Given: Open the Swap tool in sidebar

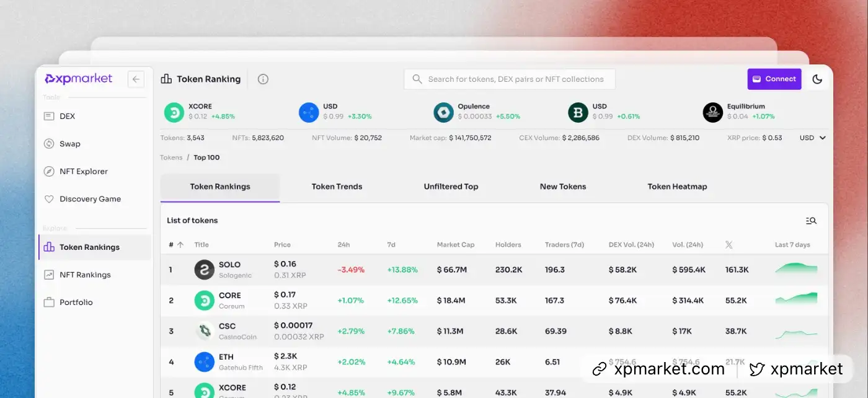Looking at the screenshot, I should coord(69,144).
